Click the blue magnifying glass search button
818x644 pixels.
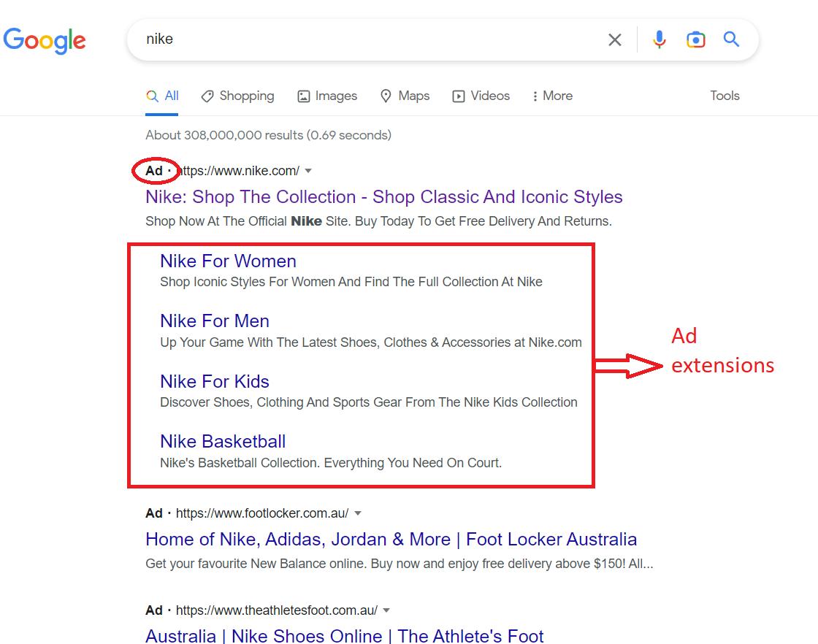[731, 39]
